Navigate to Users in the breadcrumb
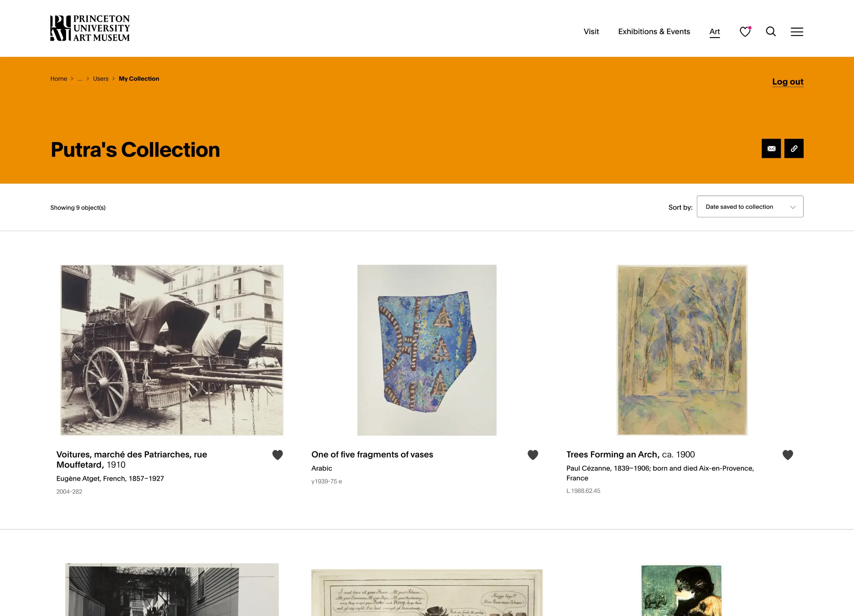Image resolution: width=854 pixels, height=616 pixels. [101, 79]
